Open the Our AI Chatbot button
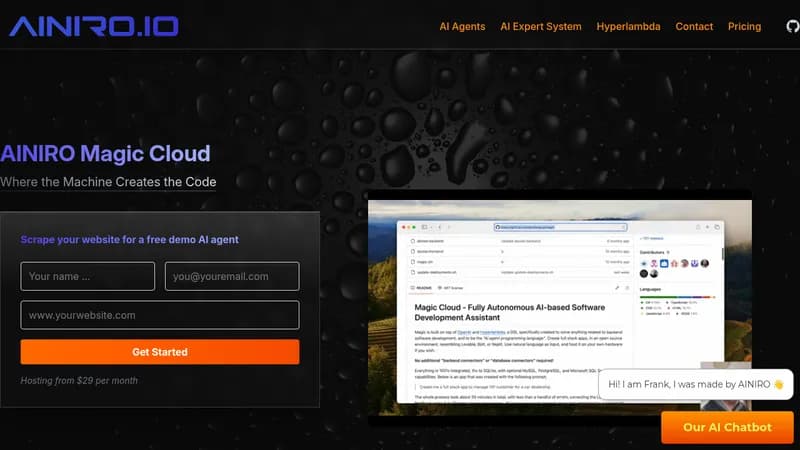 [x=728, y=428]
